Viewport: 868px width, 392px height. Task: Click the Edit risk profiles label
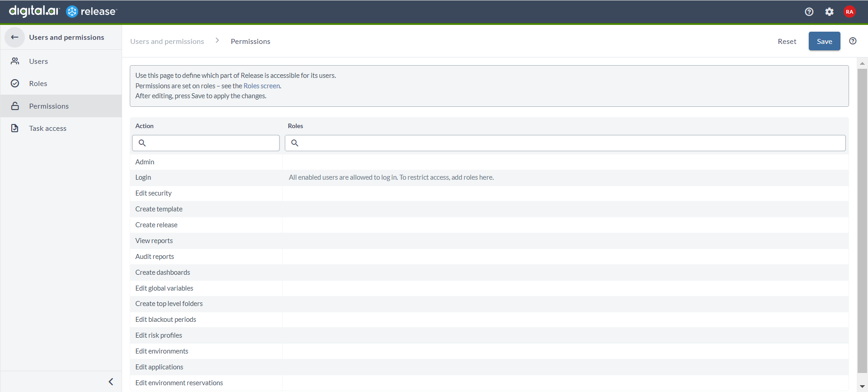[159, 335]
